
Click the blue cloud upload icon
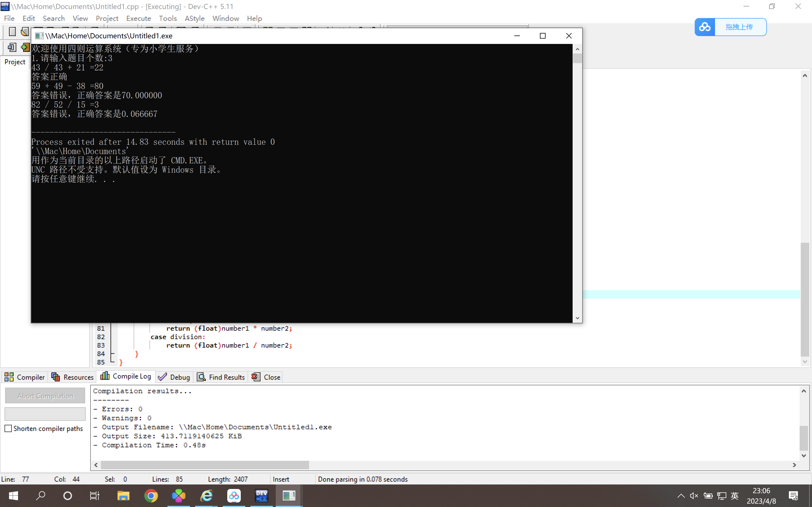click(705, 27)
